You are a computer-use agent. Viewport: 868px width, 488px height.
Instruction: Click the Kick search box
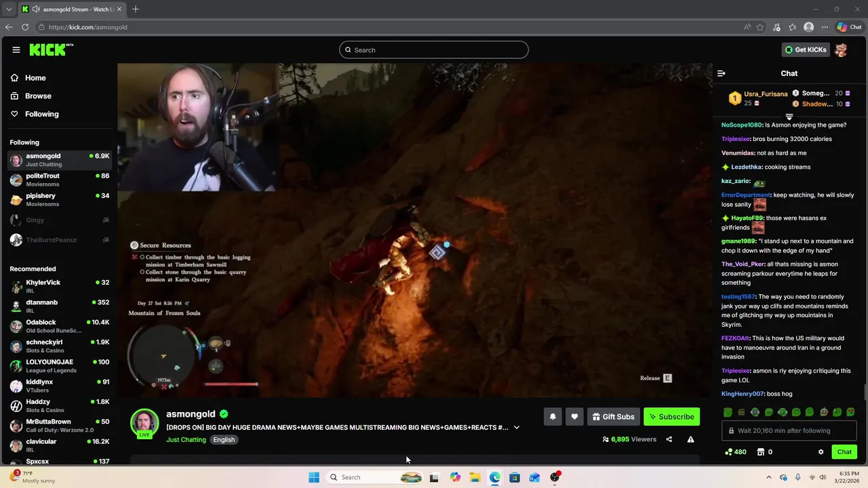(x=434, y=49)
